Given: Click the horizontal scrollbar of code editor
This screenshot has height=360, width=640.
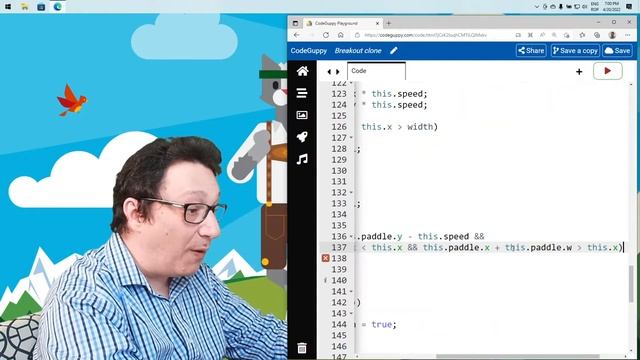Looking at the screenshot, I should pyautogui.click(x=518, y=356).
